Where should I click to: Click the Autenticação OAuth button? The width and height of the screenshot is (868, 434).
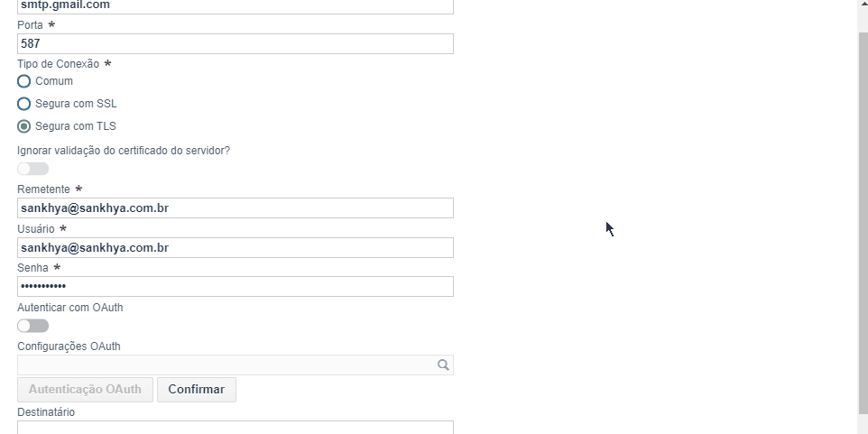point(85,390)
